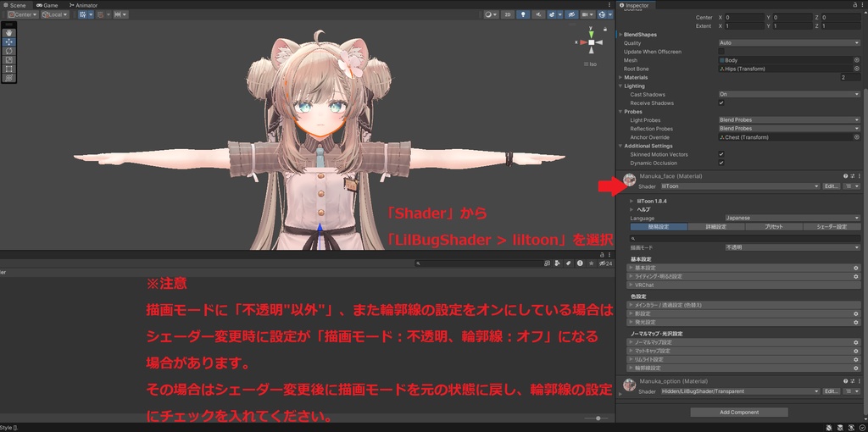Viewport: 868px width, 432px height.
Task: Open the Cast Shadows dropdown
Action: pos(789,94)
